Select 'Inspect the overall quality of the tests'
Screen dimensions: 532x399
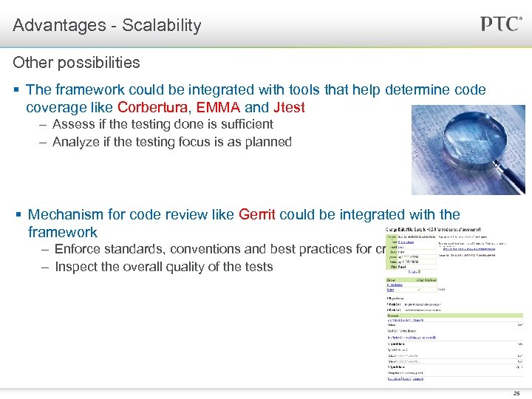(164, 267)
